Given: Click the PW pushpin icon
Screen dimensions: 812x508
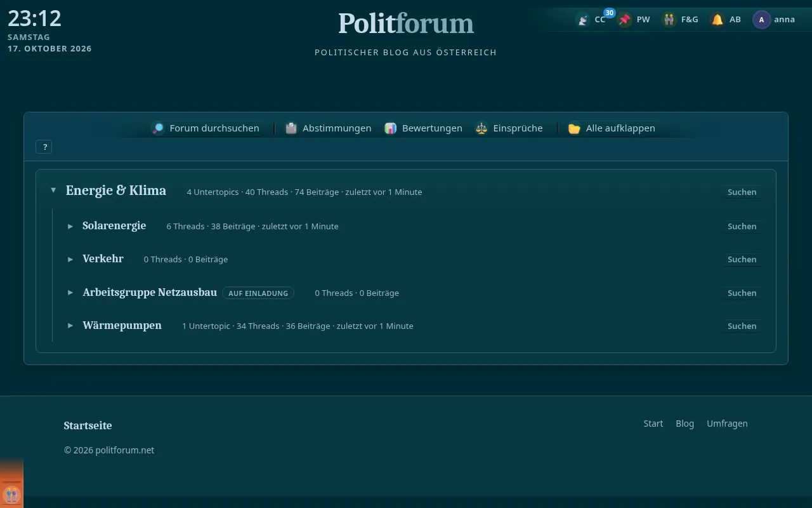Looking at the screenshot, I should pyautogui.click(x=625, y=20).
